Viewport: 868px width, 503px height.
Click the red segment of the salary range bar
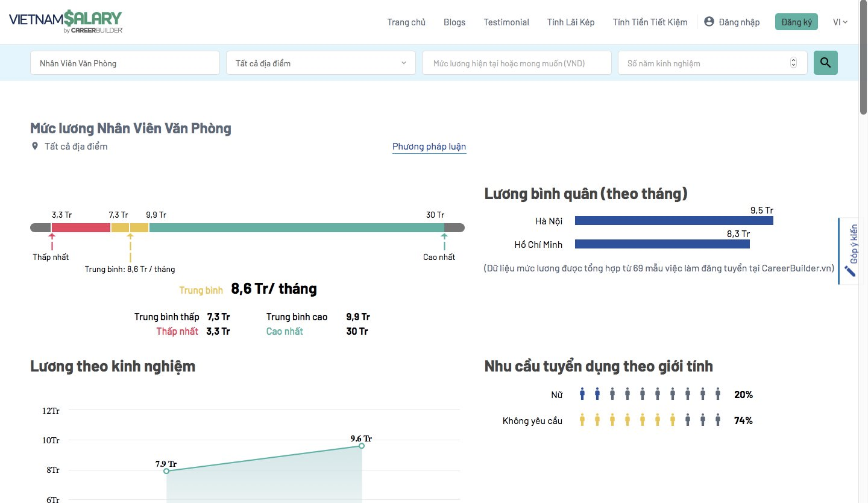click(x=81, y=227)
